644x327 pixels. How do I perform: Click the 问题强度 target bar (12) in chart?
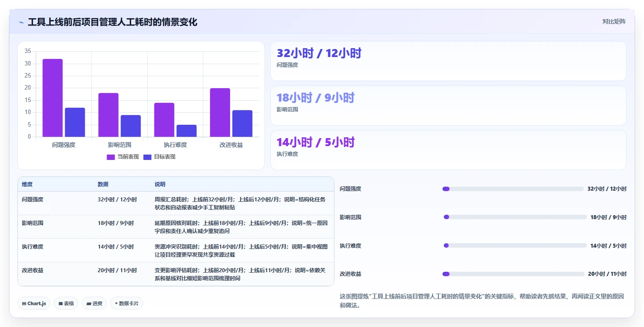[75, 122]
